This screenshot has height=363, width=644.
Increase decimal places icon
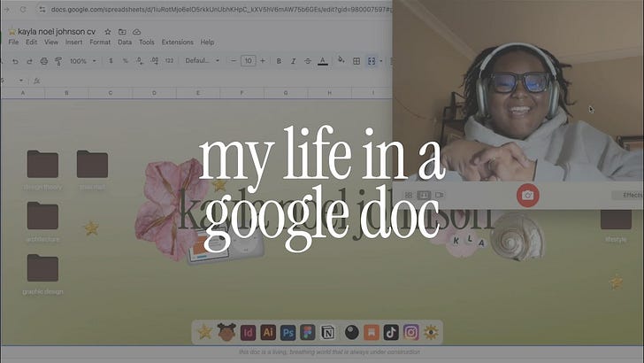155,61
